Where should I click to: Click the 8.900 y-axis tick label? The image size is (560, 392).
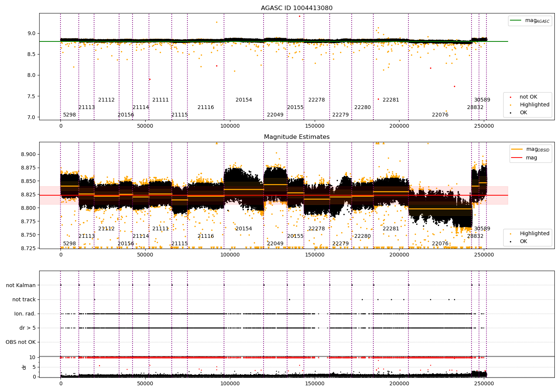[x=28, y=155]
